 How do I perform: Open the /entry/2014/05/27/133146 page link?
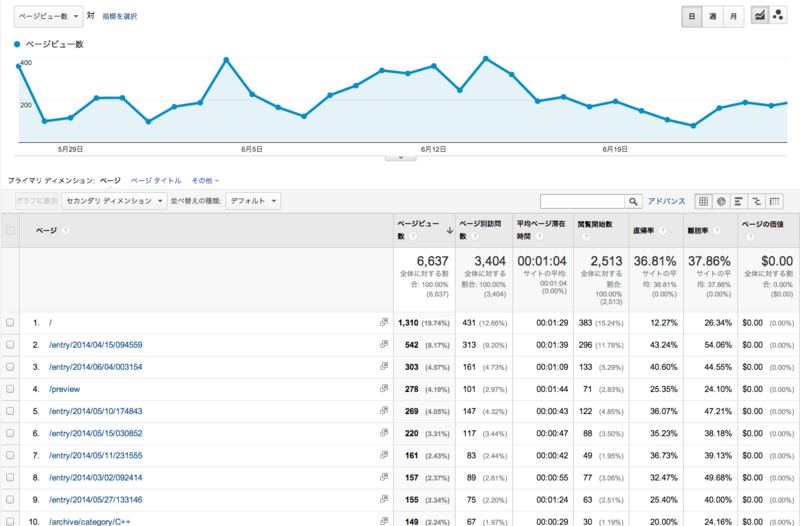tap(95, 500)
